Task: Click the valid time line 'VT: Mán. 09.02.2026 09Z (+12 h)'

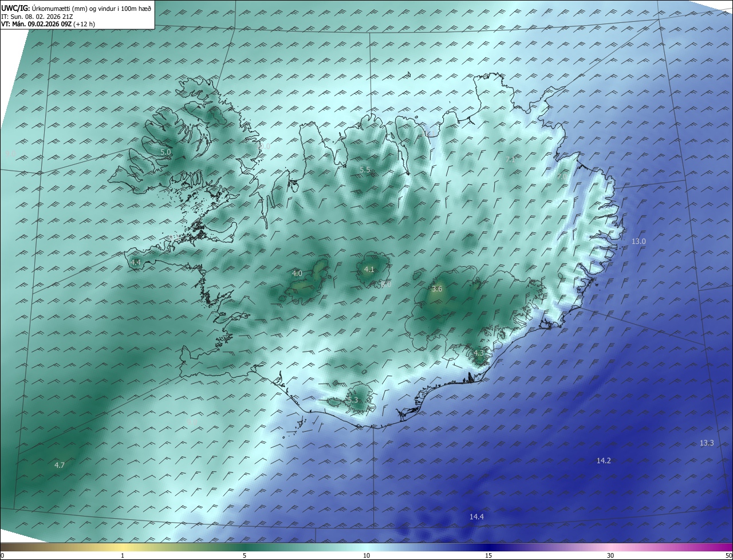Action: click(x=48, y=24)
